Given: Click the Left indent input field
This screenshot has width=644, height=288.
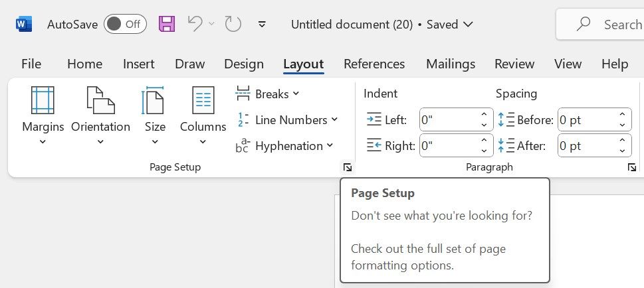Looking at the screenshot, I should (448, 119).
